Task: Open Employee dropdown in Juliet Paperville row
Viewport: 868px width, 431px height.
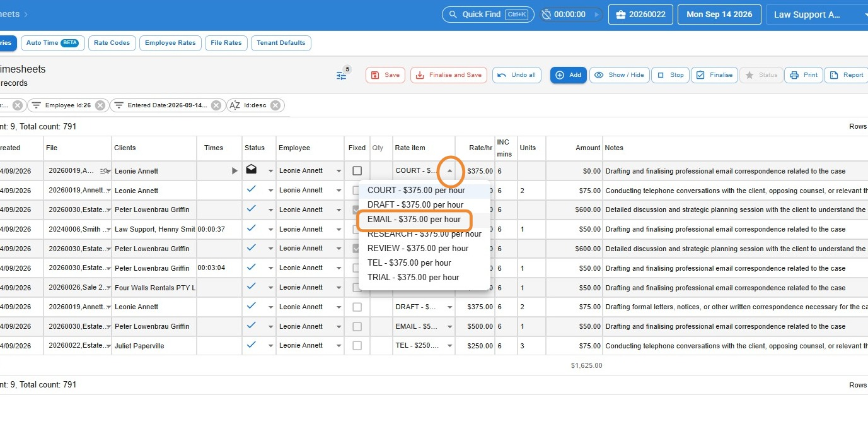Action: click(339, 346)
